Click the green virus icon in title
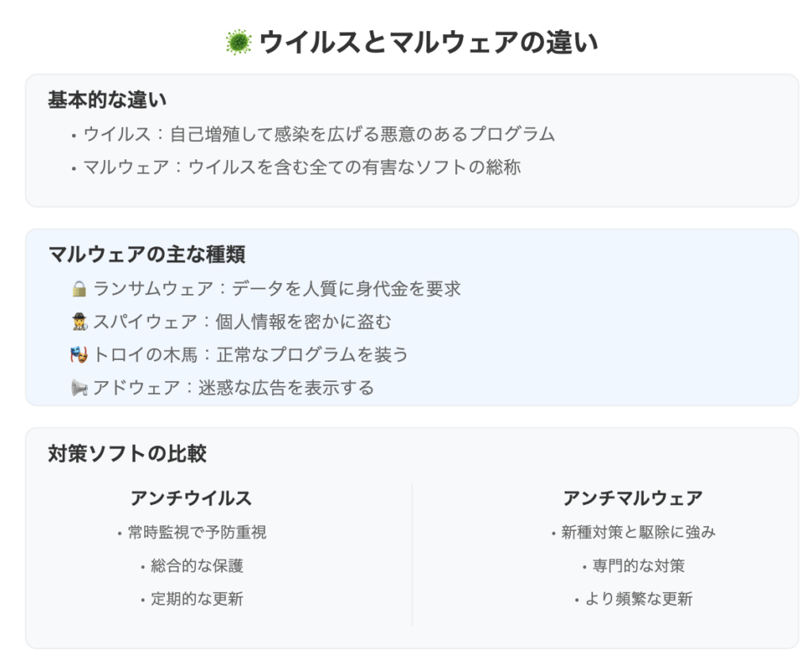This screenshot has height=665, width=812. [239, 43]
